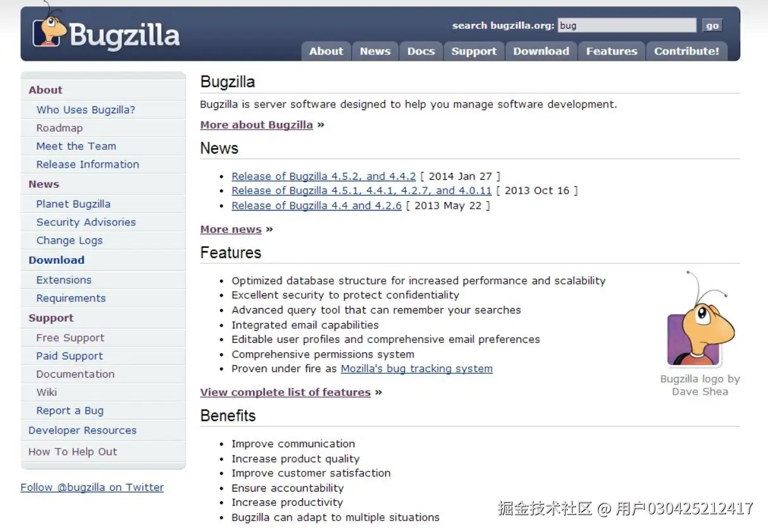Image resolution: width=768 pixels, height=532 pixels.
Task: Open Meet the Team page
Action: (x=77, y=146)
